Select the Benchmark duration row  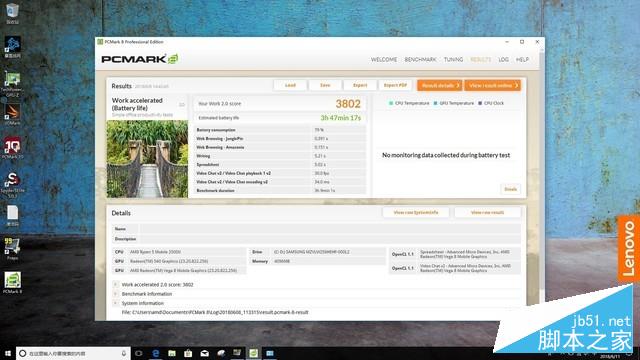pyautogui.click(x=280, y=191)
